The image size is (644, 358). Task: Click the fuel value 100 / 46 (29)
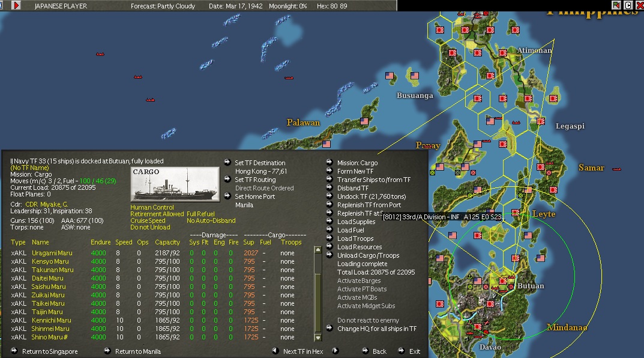98,181
